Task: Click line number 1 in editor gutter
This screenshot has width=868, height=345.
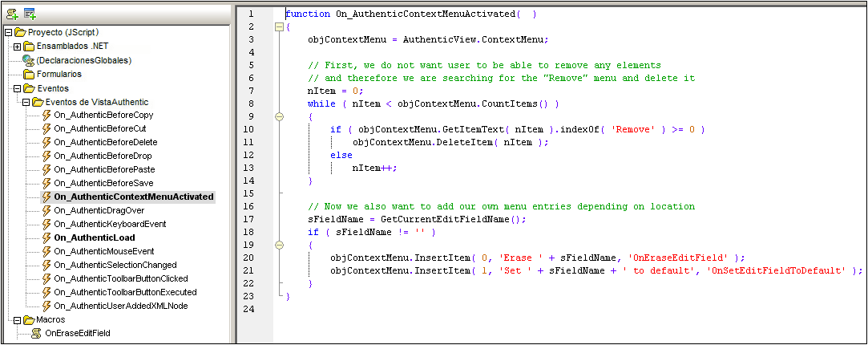Action: click(x=252, y=14)
